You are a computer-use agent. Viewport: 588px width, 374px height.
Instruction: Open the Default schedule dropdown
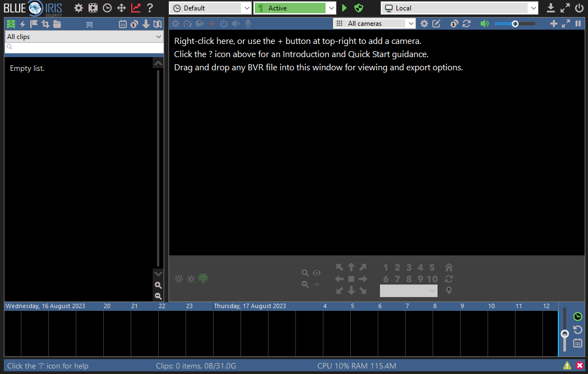pyautogui.click(x=210, y=8)
